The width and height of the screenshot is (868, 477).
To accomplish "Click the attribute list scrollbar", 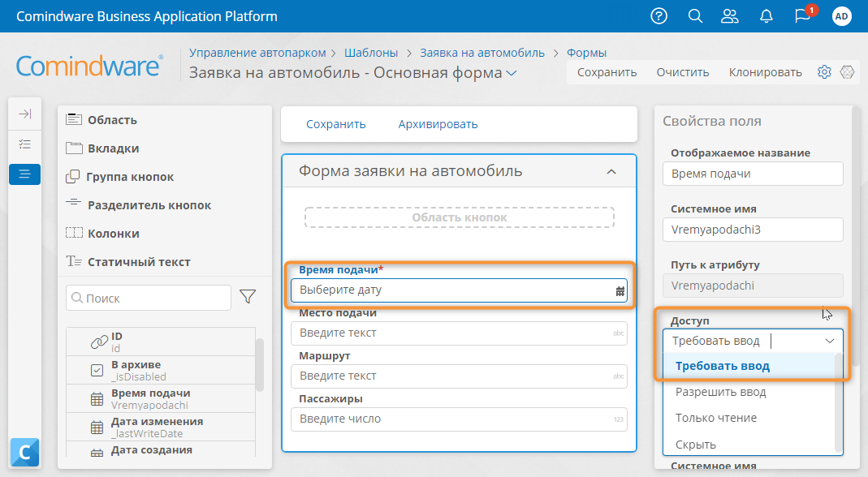I will click(260, 365).
